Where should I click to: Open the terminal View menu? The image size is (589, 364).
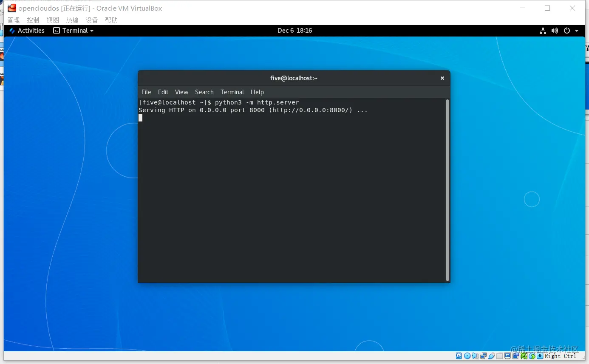[181, 92]
